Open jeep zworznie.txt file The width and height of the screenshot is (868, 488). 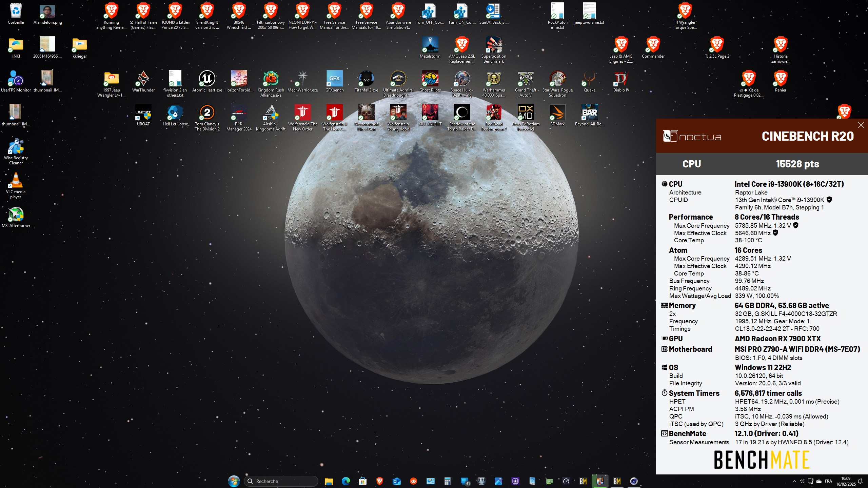point(590,14)
